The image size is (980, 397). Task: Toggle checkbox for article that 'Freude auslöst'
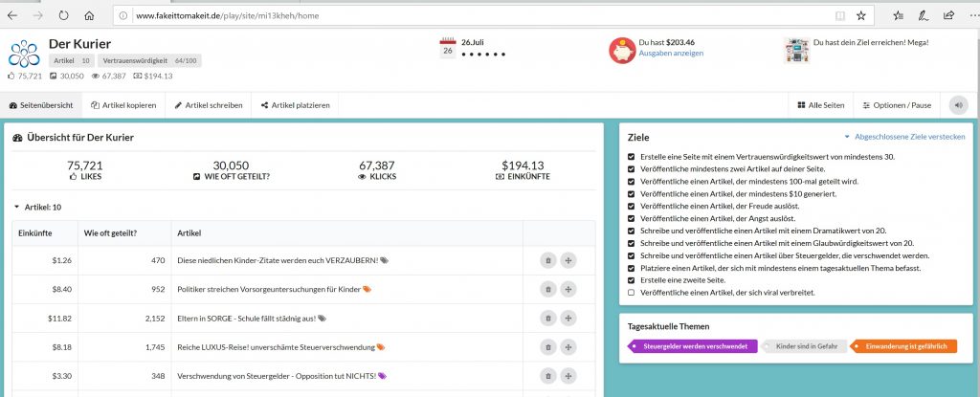click(x=630, y=206)
